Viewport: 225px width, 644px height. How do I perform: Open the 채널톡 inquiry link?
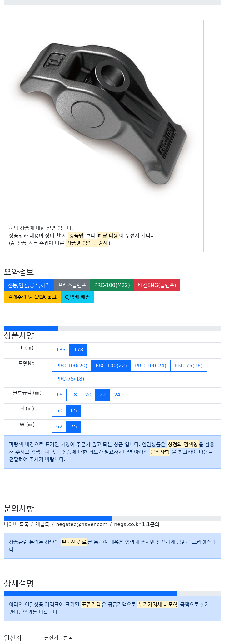(42, 524)
